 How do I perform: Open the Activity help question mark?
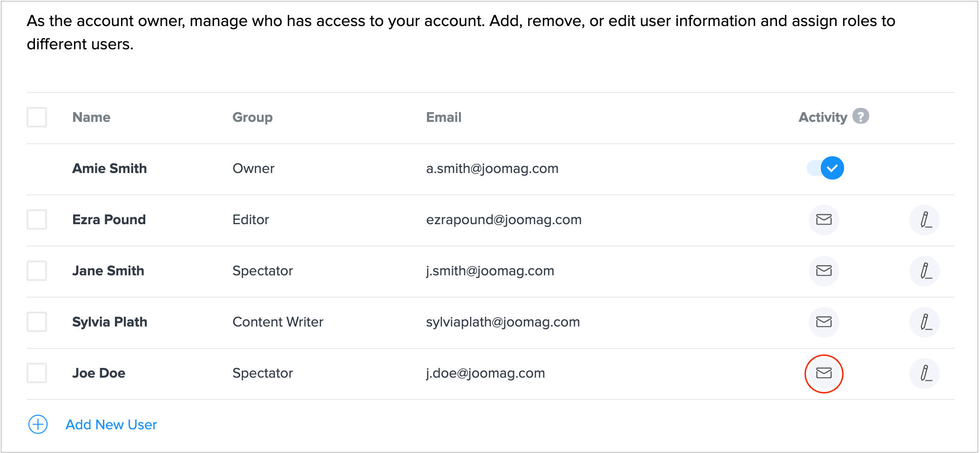tap(860, 116)
